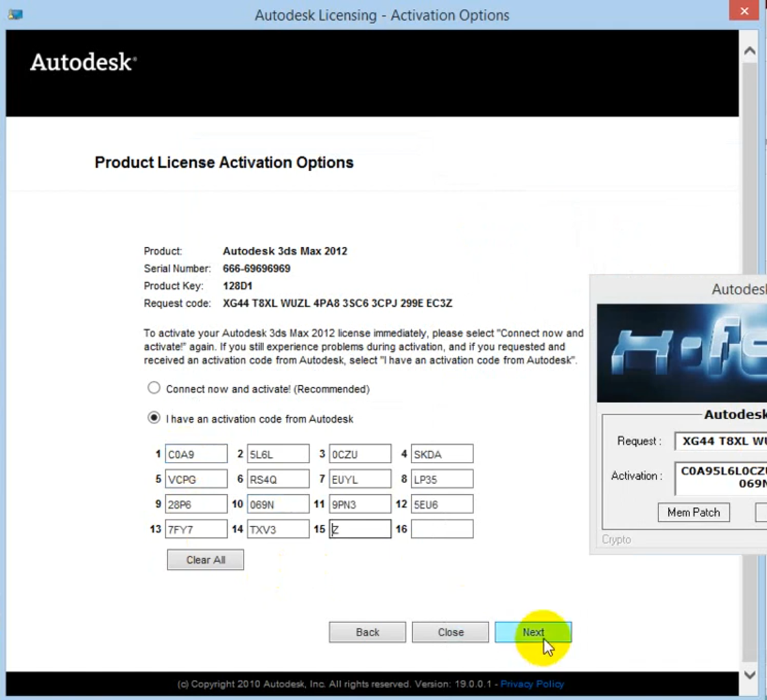Click the vertical scrollbar track
Screen dimensions: 767x700
click(750, 343)
